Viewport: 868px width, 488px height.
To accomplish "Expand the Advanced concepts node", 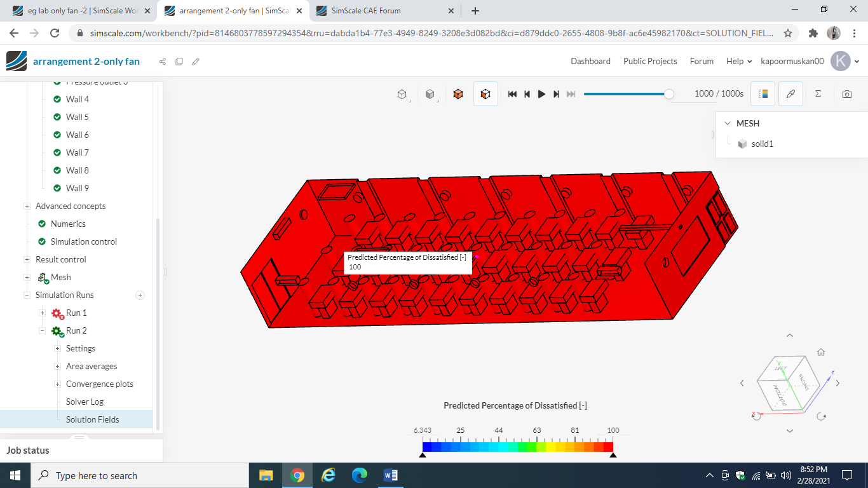I will [27, 206].
